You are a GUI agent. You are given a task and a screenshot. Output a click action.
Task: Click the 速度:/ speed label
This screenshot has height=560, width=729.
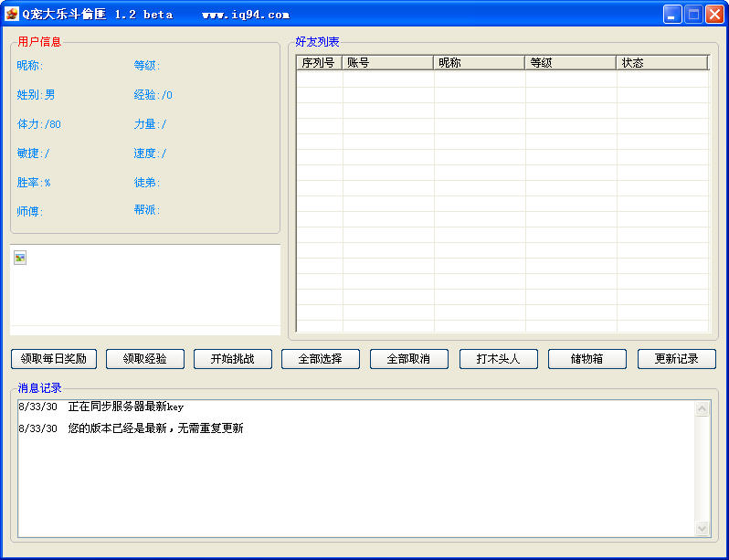[x=150, y=153]
